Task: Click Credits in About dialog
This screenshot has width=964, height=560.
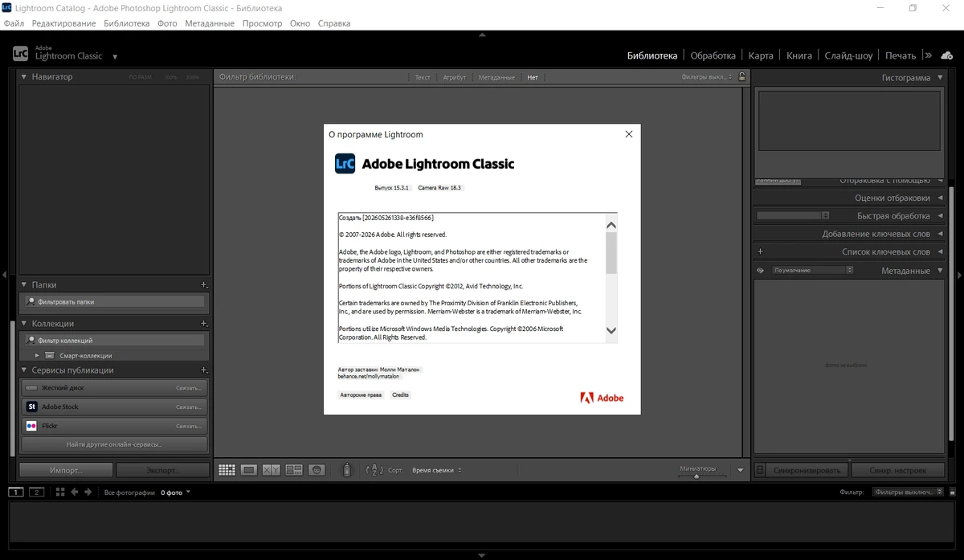Action: (x=400, y=394)
